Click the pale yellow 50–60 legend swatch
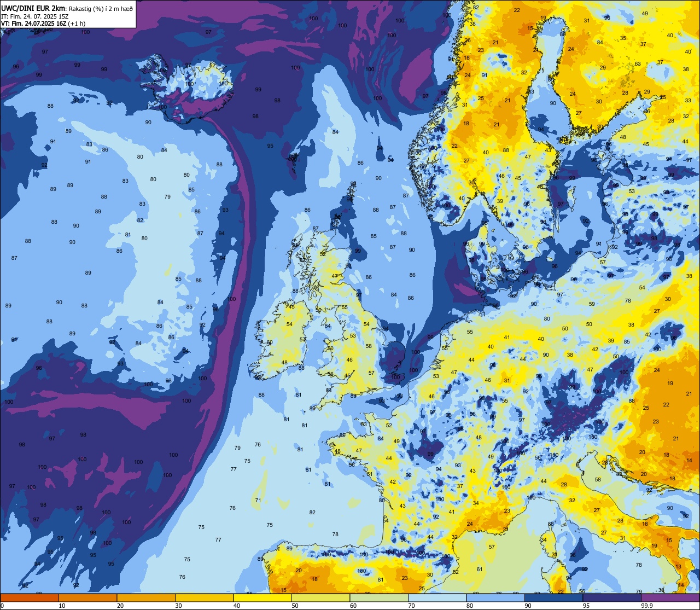This screenshot has height=610, width=700. 320,597
